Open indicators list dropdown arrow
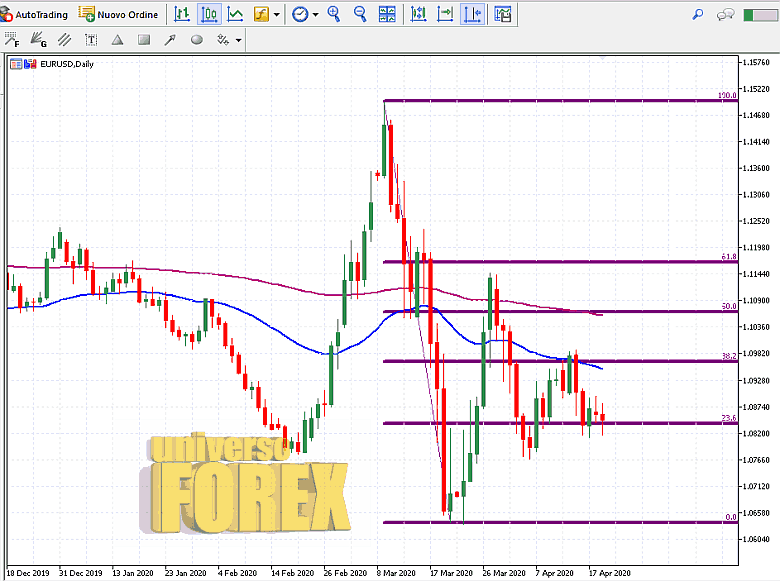The width and height of the screenshot is (780, 581). tap(277, 14)
